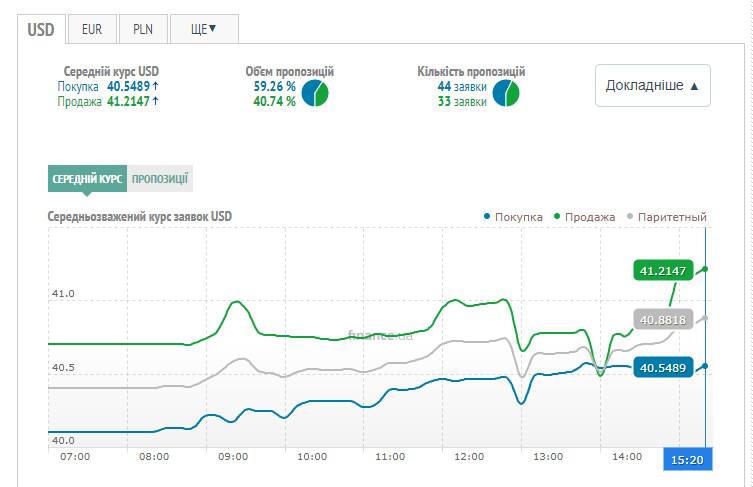Click the green 41.2147 value label
The width and height of the screenshot is (753, 487).
662,270
